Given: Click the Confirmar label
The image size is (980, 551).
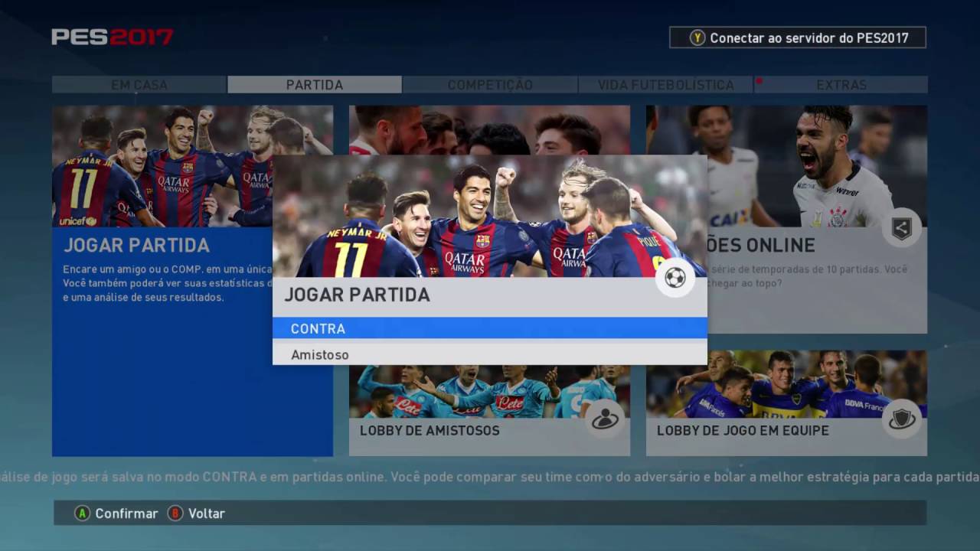Looking at the screenshot, I should [126, 514].
